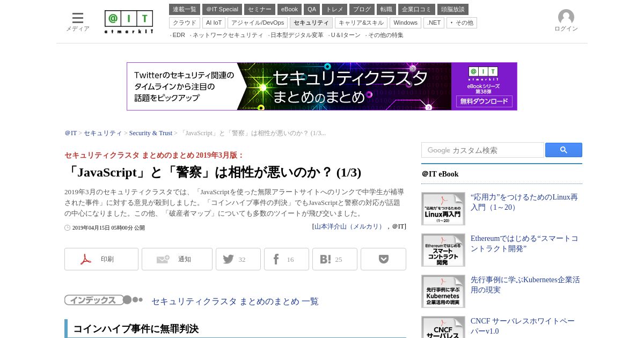Click the セキュリティ breadcrumb link
The image size is (644, 338).
(103, 133)
